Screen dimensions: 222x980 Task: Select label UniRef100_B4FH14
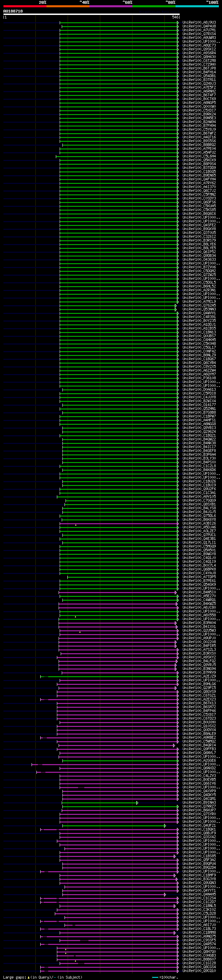click(199, 72)
